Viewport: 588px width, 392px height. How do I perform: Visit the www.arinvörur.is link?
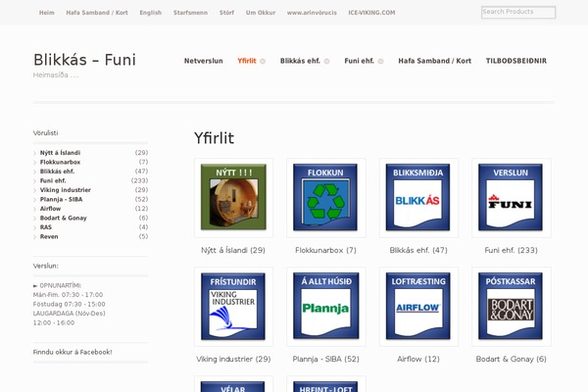click(x=312, y=13)
